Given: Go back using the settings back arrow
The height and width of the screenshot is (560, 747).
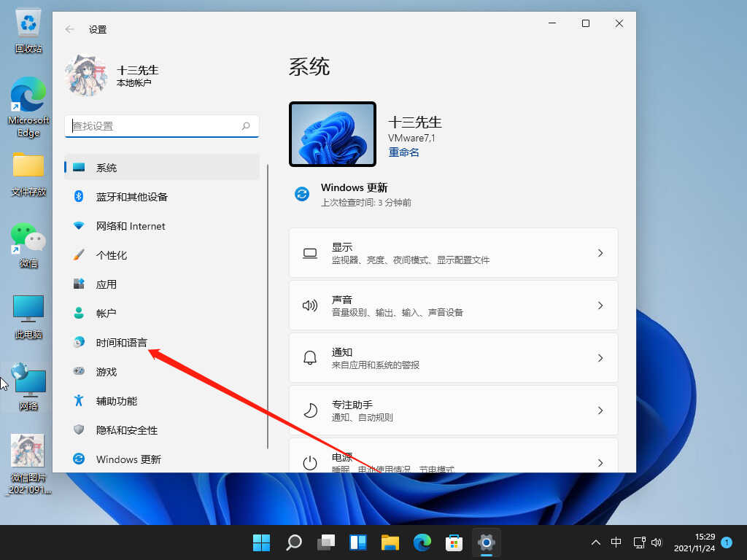Looking at the screenshot, I should (x=69, y=29).
